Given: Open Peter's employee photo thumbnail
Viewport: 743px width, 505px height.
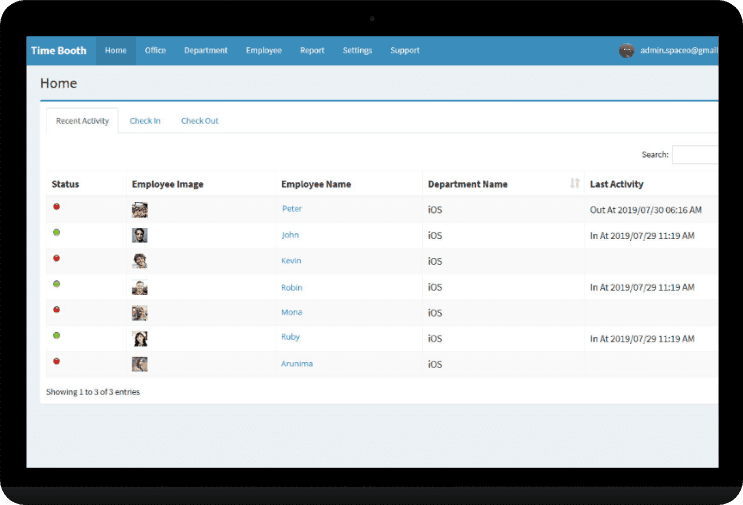Looking at the screenshot, I should point(140,210).
